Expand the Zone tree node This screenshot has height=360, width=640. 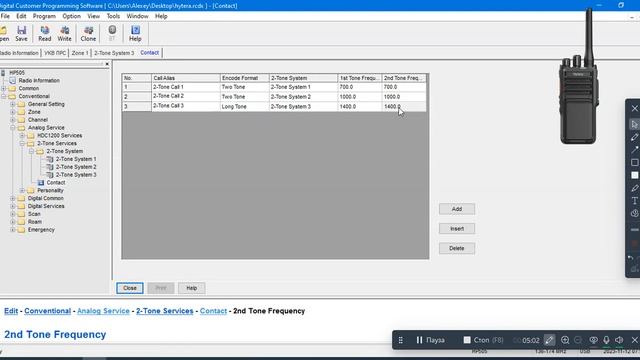point(13,112)
